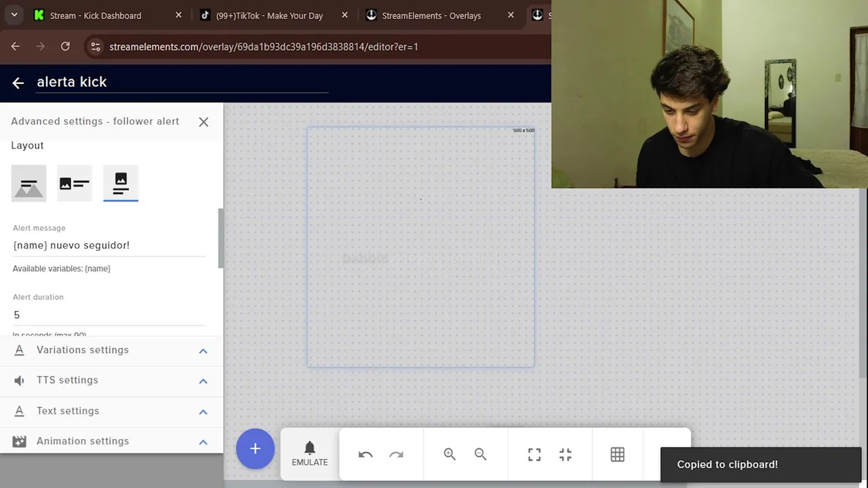This screenshot has width=868, height=488.
Task: Close the Kick Dashboard browser tab
Action: click(x=178, y=15)
